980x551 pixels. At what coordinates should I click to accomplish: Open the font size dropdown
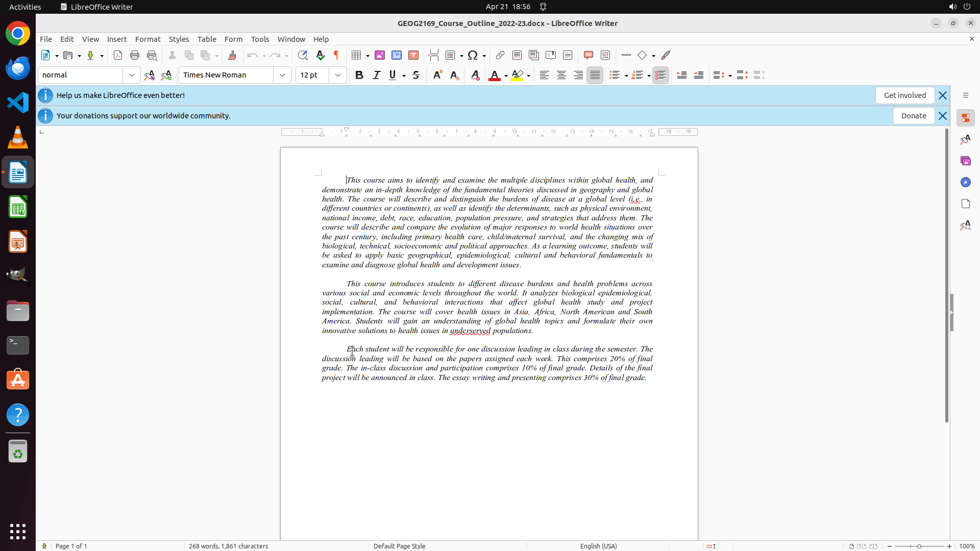click(338, 75)
